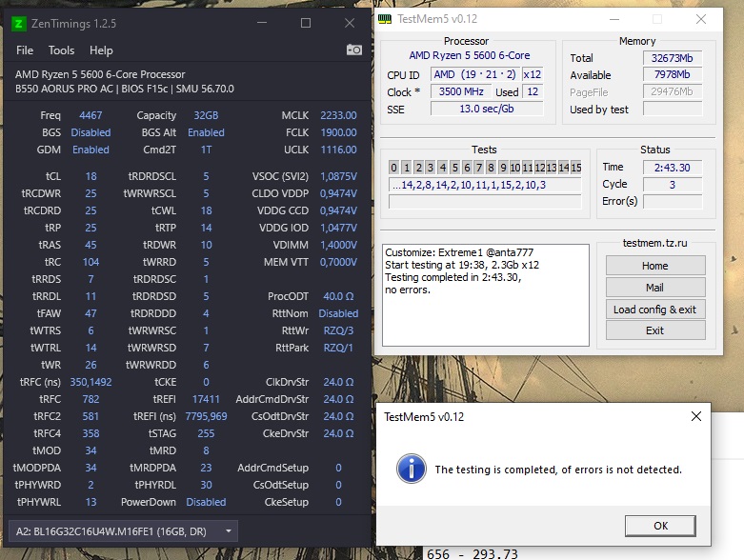Click the ZenTimings screenshot camera icon
This screenshot has width=744, height=560.
[x=354, y=50]
